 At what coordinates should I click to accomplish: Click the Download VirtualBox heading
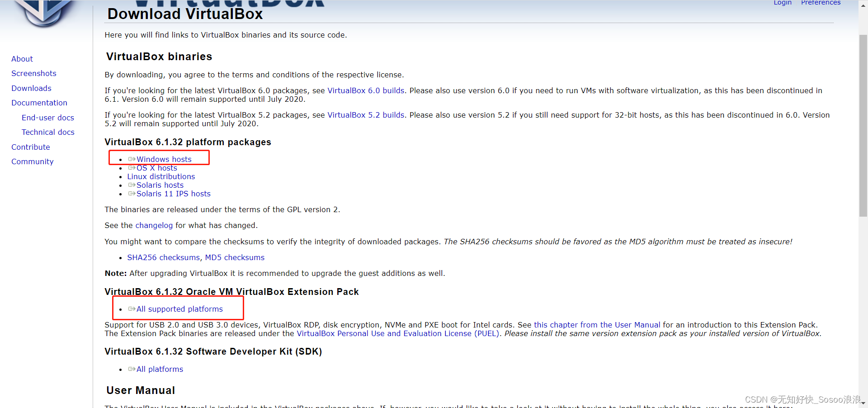[x=185, y=14]
